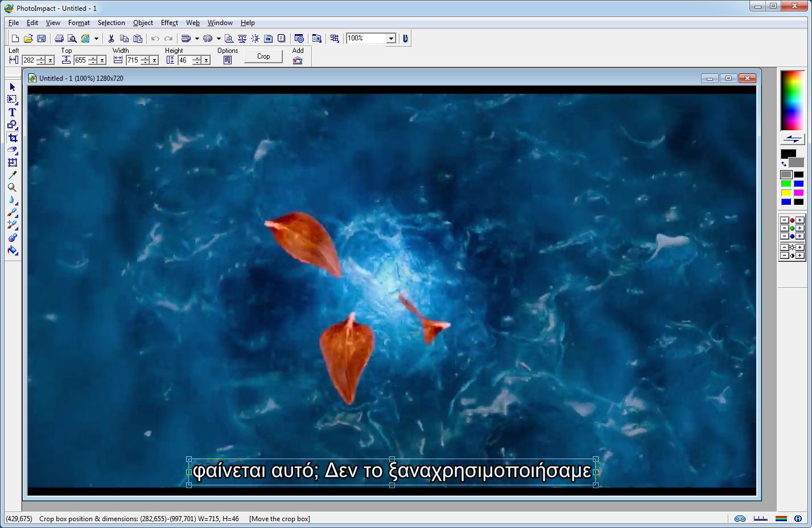Choose the Text tool
Viewport: 812px width, 528px height.
12,112
